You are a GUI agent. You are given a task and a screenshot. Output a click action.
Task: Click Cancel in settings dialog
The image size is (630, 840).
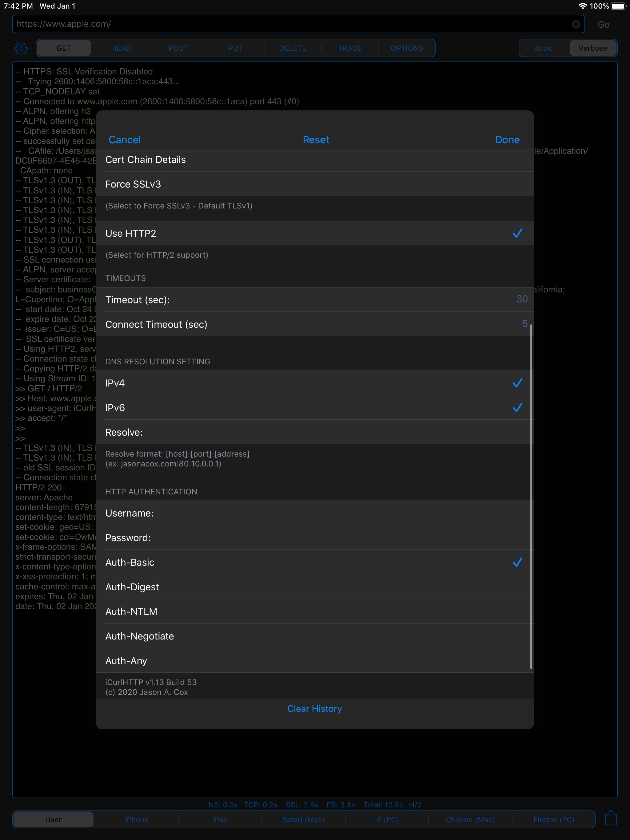coord(125,140)
